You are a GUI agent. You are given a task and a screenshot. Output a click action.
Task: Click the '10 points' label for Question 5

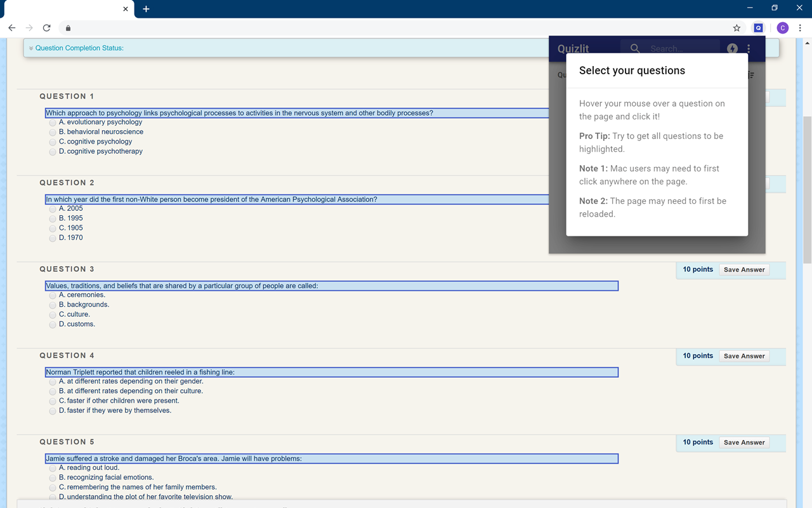click(698, 442)
